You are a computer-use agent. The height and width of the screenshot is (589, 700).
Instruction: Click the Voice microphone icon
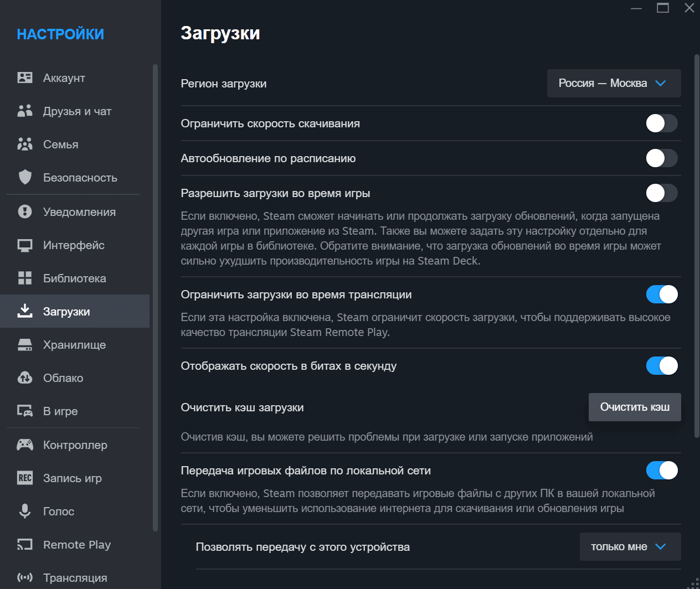coord(25,511)
